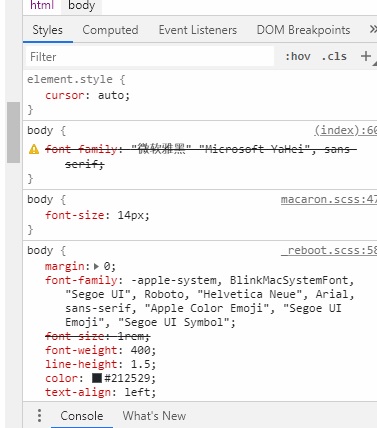Open the DOM Breakpoints tab
Screen dimensions: 377x428
tap(303, 30)
